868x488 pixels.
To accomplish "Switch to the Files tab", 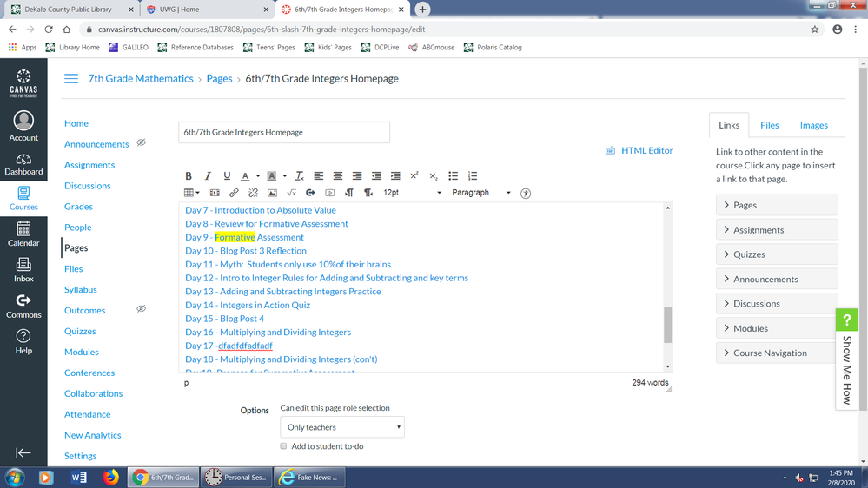I will [x=769, y=125].
